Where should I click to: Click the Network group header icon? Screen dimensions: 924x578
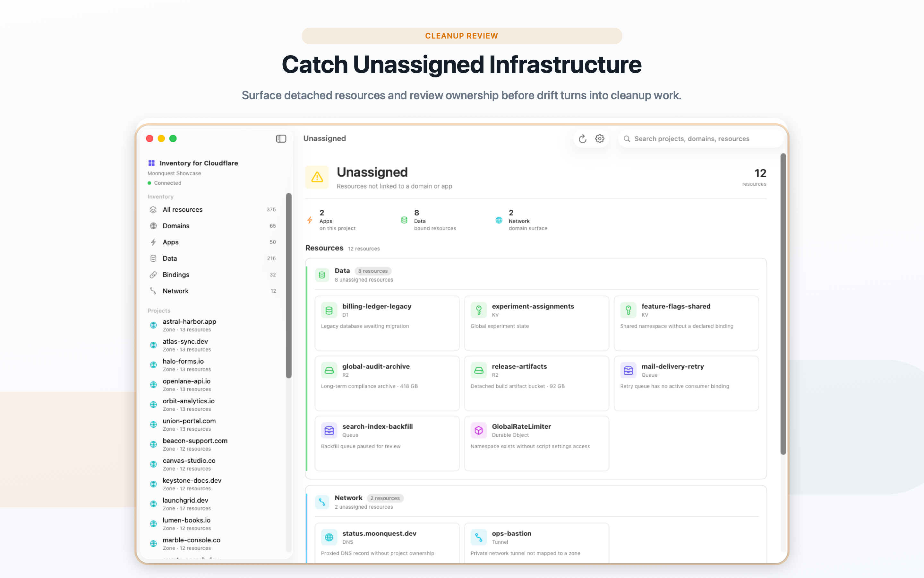point(322,502)
